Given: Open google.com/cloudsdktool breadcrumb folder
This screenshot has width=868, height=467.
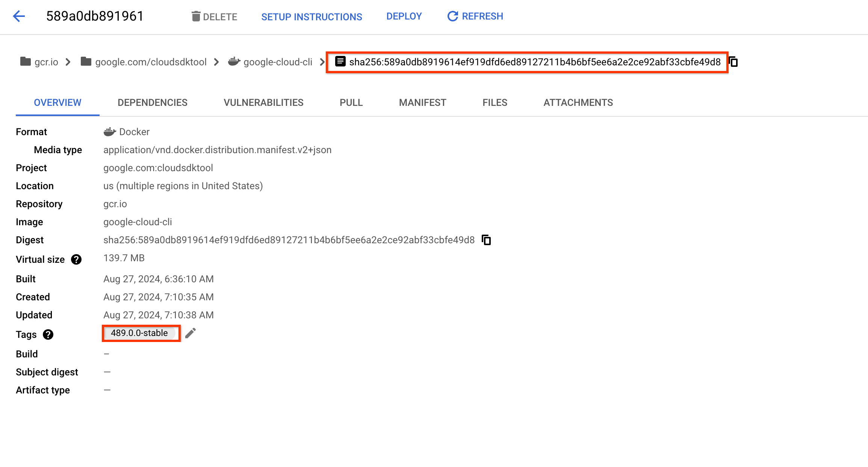Looking at the screenshot, I should pos(144,62).
